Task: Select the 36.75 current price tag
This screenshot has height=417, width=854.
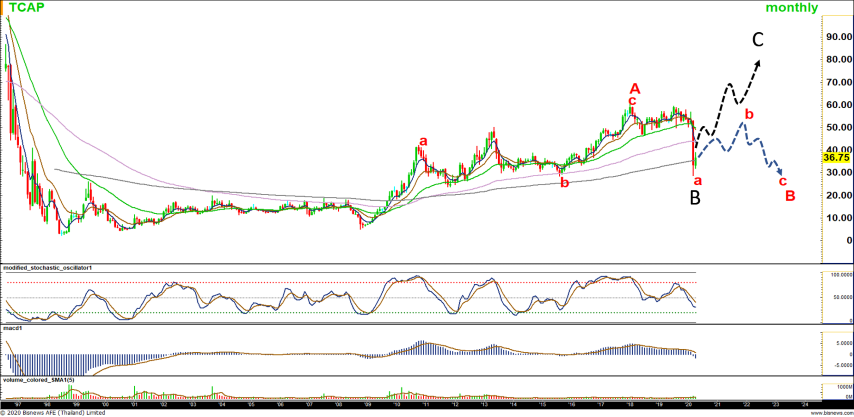Action: pyautogui.click(x=835, y=158)
